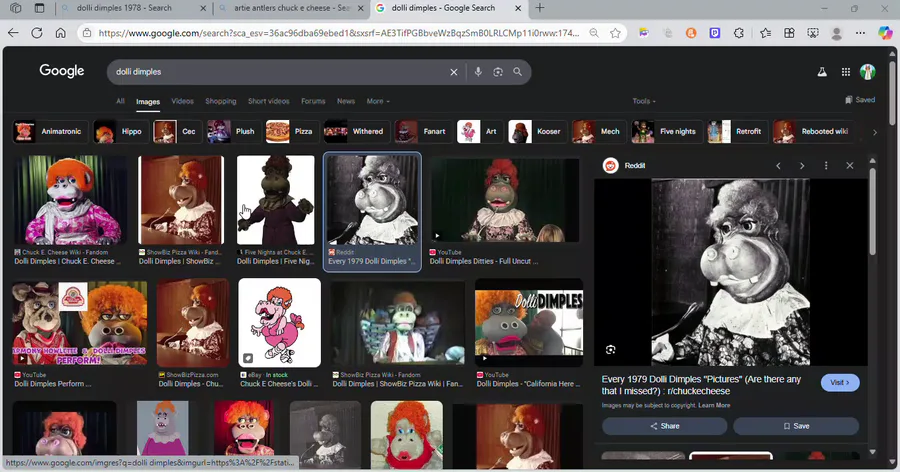Filter images by Hippo chip
Screen dimensions: 900x472
click(121, 131)
